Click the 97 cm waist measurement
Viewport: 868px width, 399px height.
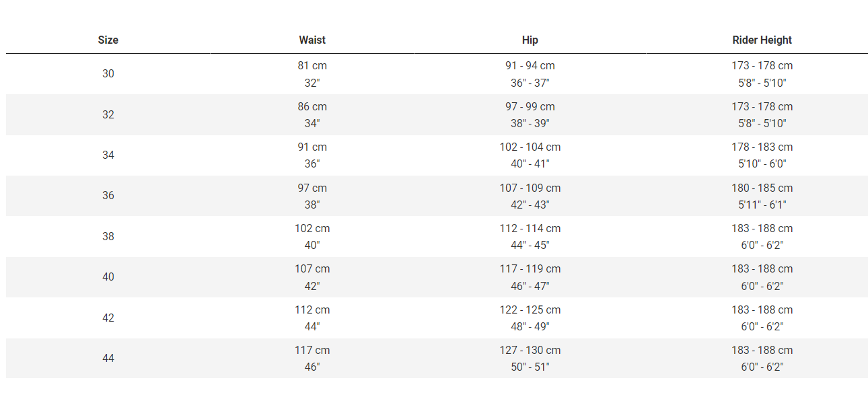coord(312,188)
